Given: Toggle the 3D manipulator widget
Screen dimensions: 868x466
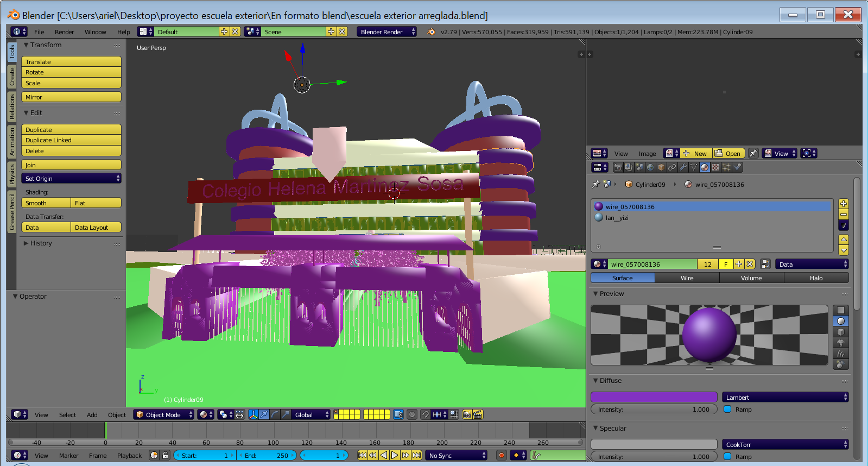Looking at the screenshot, I should [253, 414].
